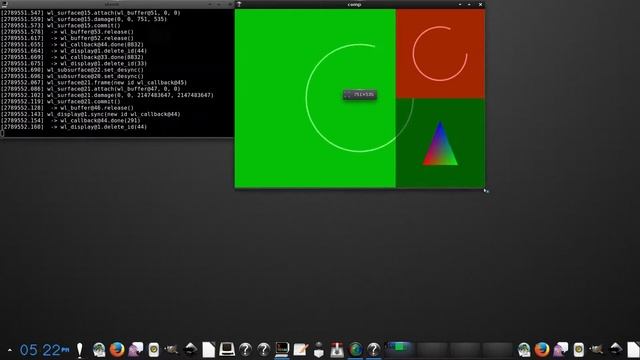Click the terminal window's titlebar menu icon
The height and width of the screenshot is (360, 640).
[4, 4]
